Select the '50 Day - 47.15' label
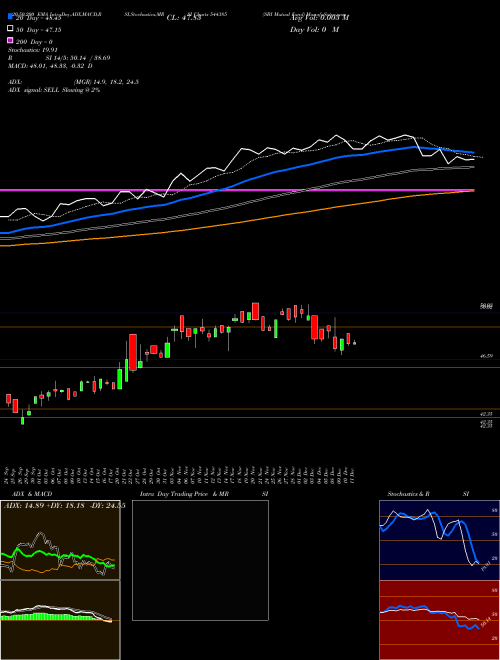This screenshot has width=500, height=660. coord(38,30)
